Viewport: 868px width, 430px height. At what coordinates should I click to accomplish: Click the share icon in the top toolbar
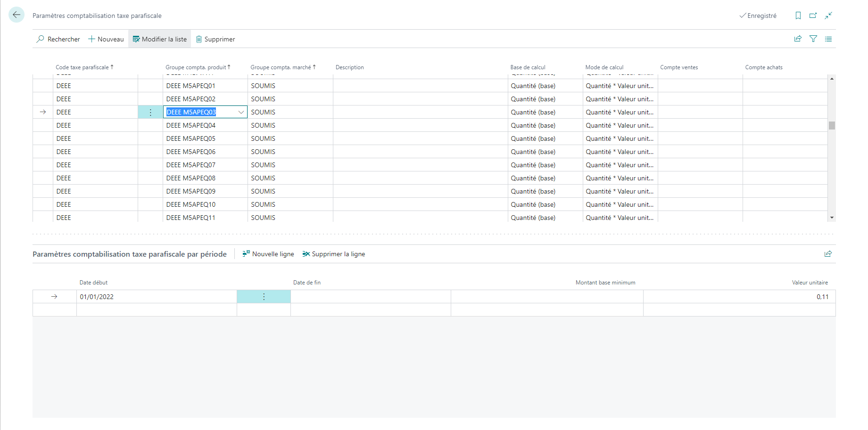(x=798, y=39)
